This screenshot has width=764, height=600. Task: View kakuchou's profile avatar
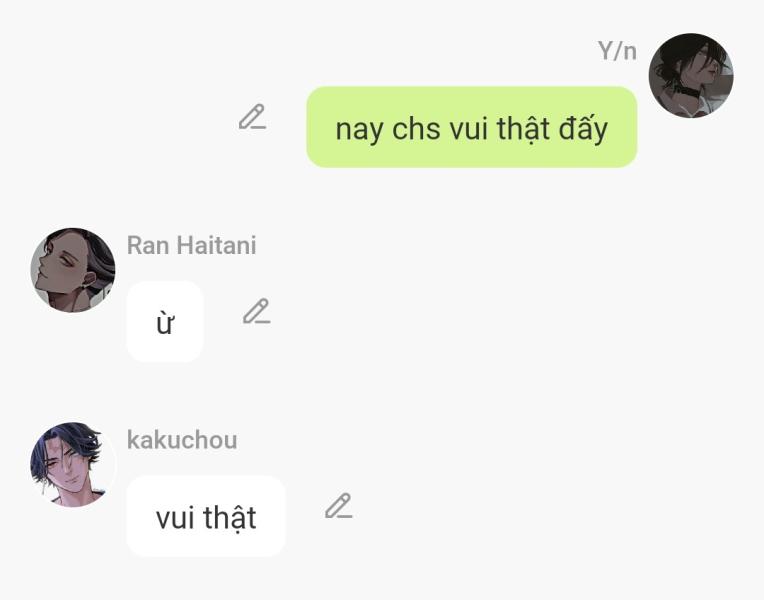click(73, 465)
